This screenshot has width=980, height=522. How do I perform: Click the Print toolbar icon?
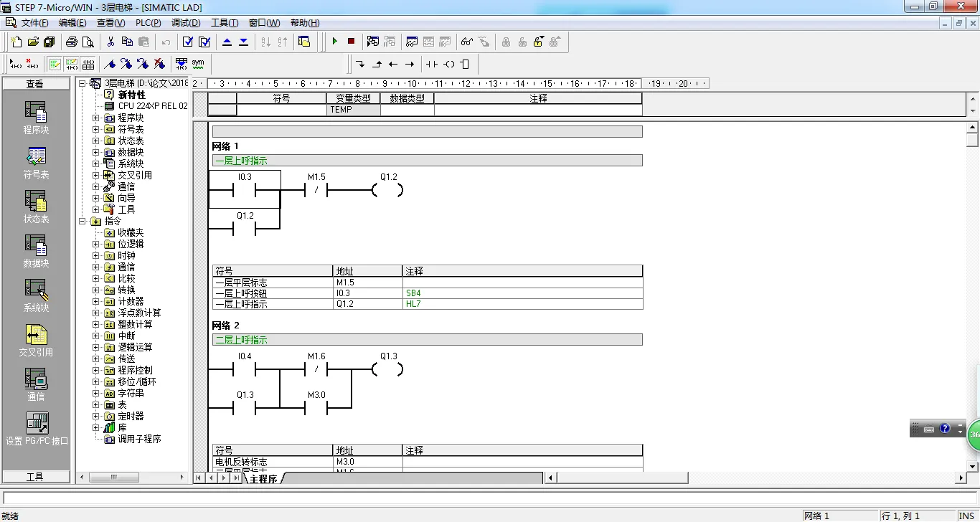tap(72, 42)
